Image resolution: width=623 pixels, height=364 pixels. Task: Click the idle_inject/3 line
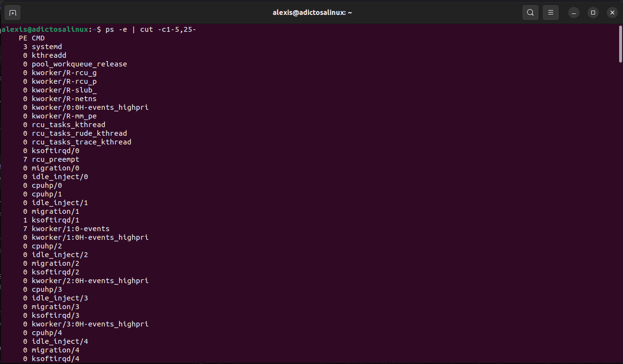point(55,298)
